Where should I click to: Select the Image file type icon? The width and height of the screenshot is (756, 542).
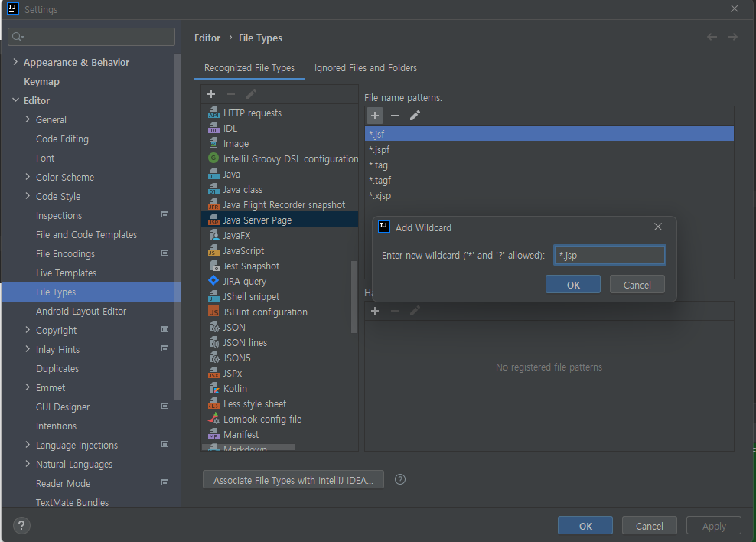click(213, 143)
